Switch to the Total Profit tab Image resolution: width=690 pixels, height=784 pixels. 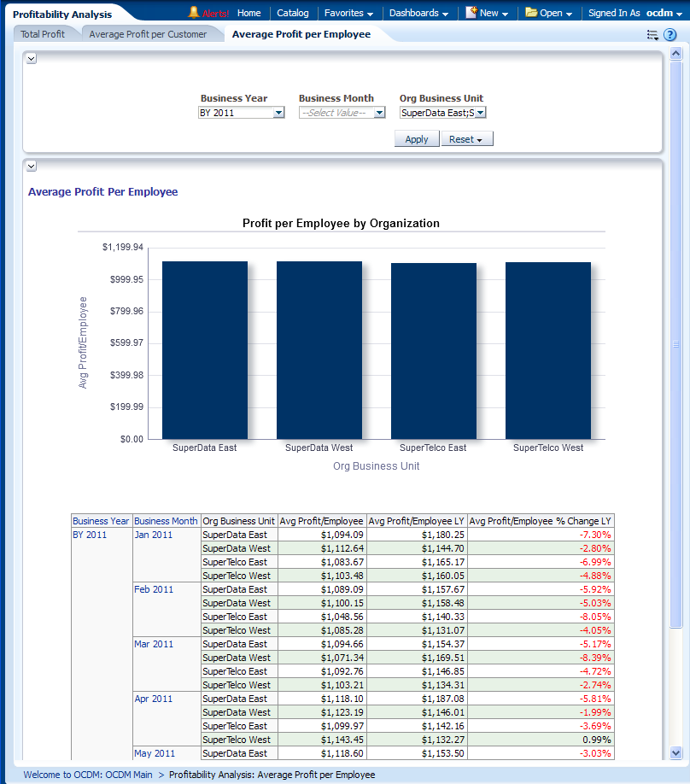(x=43, y=34)
